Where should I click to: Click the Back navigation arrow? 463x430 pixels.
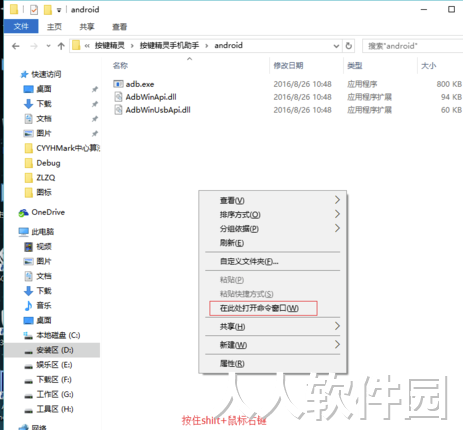click(16, 46)
